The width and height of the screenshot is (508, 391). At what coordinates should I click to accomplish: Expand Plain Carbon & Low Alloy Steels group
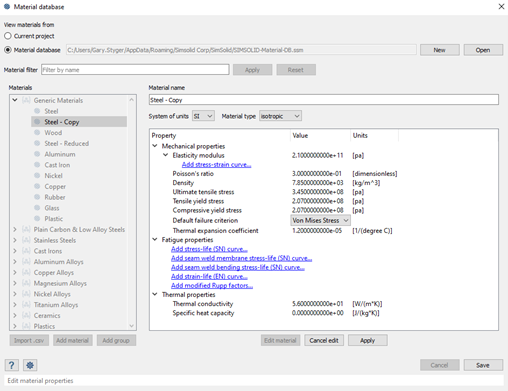point(15,229)
